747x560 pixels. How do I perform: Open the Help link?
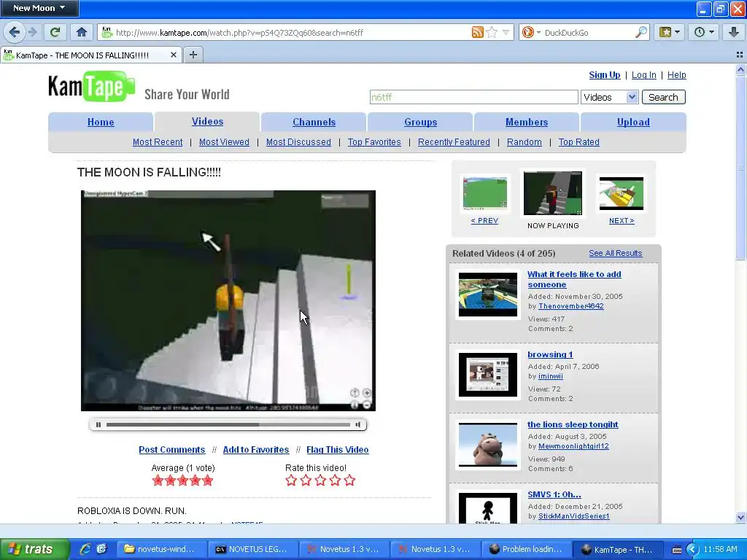pyautogui.click(x=676, y=75)
